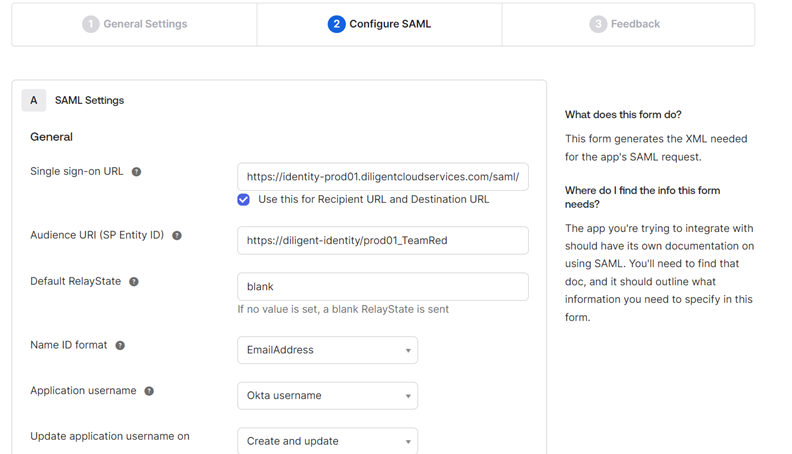Click help icon beside Audience URI label
Viewport: 792px width, 454px height.
[177, 236]
